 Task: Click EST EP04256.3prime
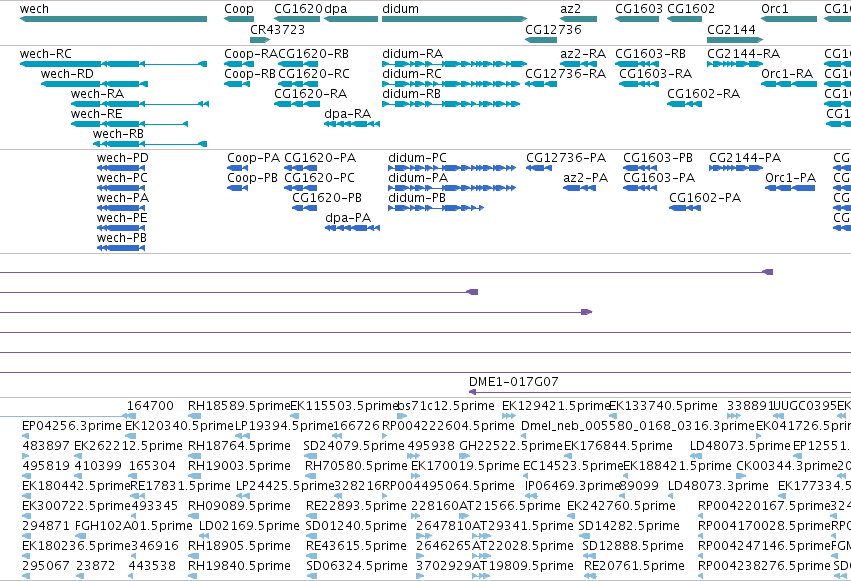[x=72, y=426]
